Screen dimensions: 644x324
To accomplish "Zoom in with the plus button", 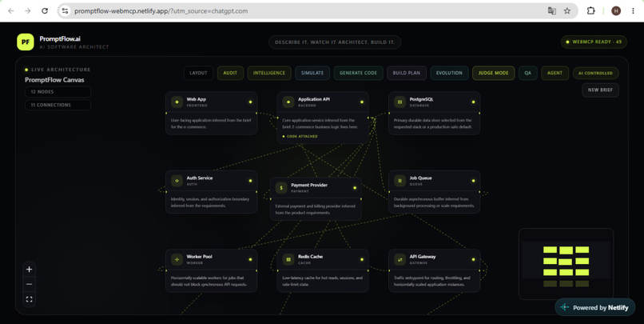I will click(x=29, y=270).
